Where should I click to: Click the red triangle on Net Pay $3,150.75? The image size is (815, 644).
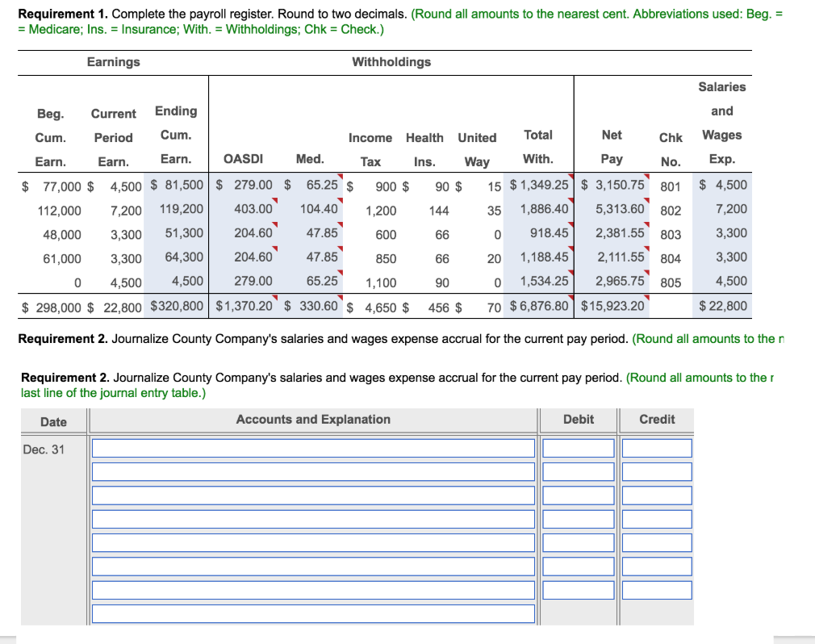coord(646,178)
